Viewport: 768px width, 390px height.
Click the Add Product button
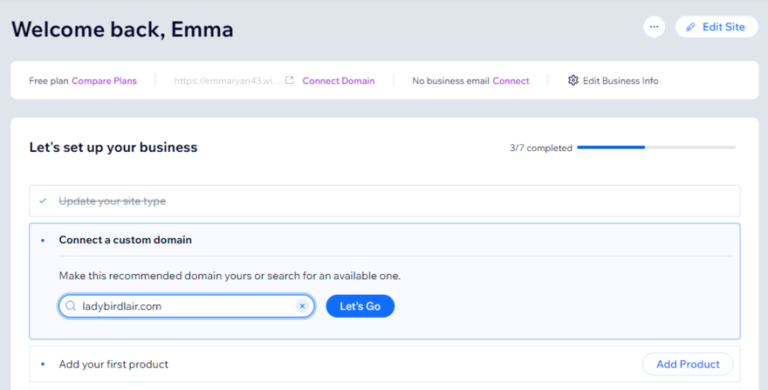(x=688, y=364)
